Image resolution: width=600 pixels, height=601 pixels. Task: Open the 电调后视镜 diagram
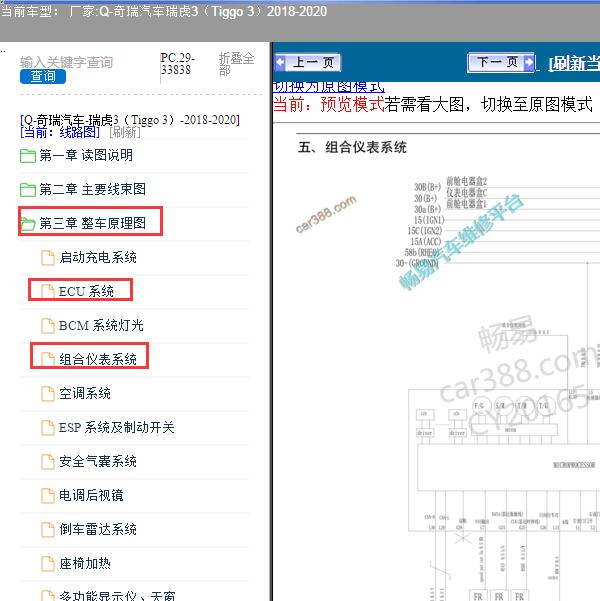[91, 495]
